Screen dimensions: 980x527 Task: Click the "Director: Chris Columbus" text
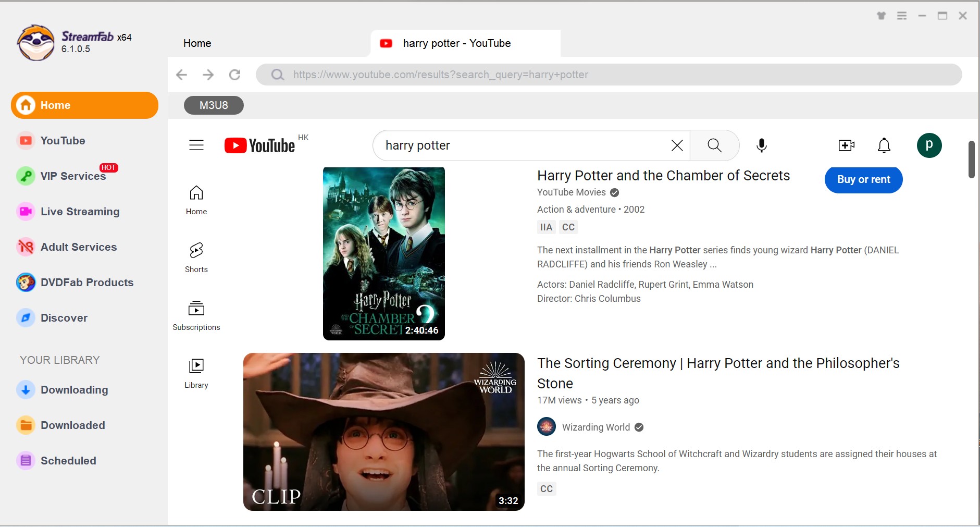click(589, 299)
